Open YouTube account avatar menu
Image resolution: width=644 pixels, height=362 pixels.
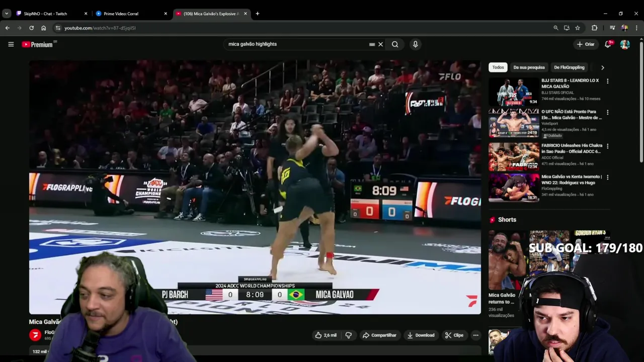[625, 44]
